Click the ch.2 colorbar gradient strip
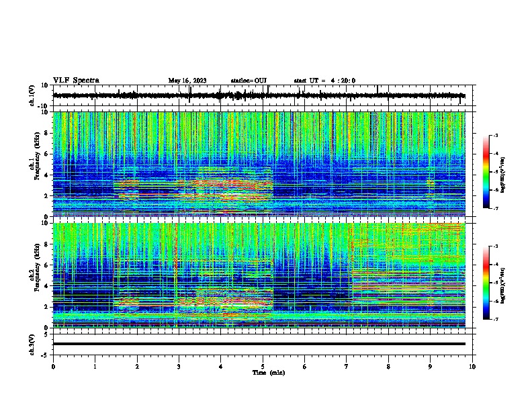This screenshot has width=532, height=411. (x=486, y=283)
